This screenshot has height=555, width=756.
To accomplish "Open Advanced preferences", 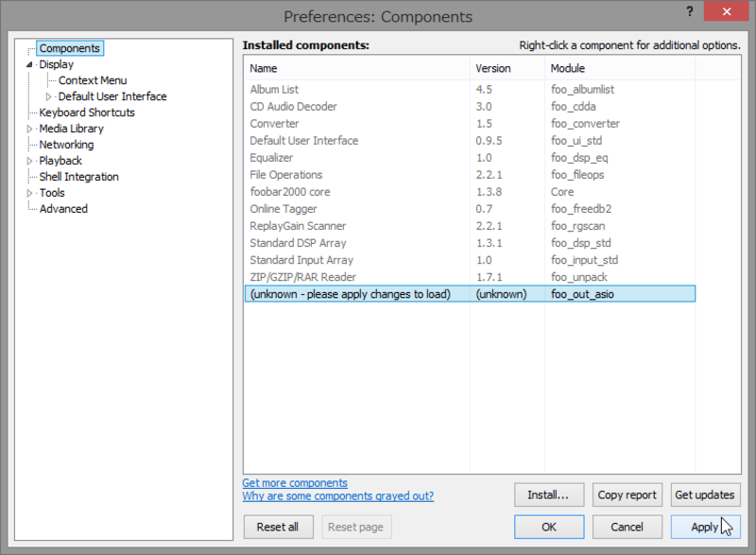I will pos(63,209).
